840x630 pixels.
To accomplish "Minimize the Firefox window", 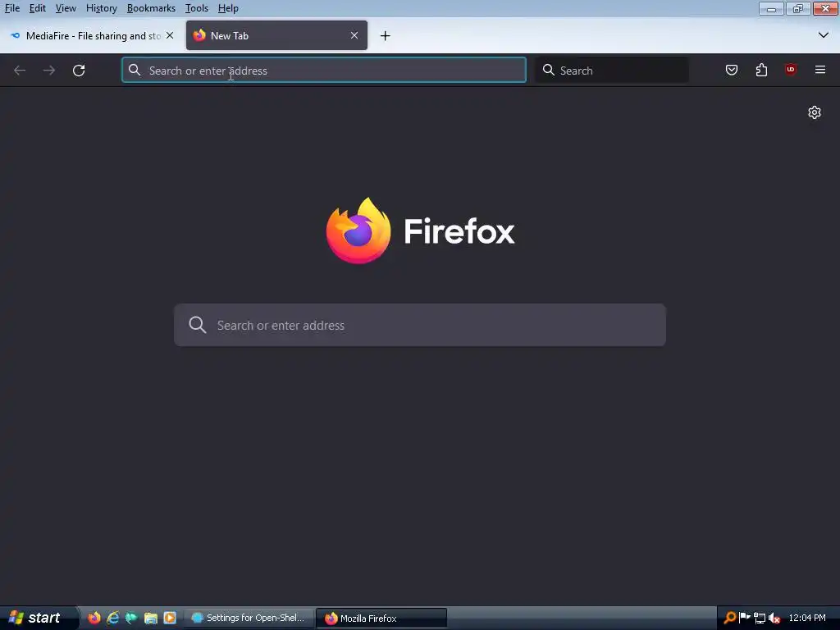I will 771,8.
